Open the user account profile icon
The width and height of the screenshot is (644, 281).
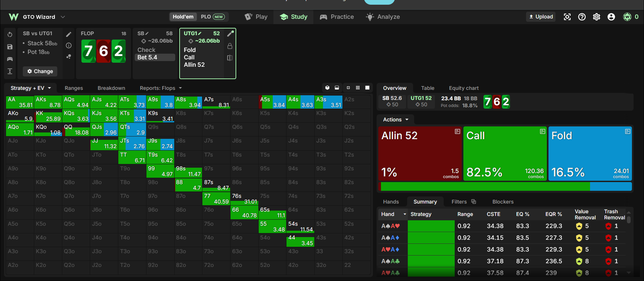pos(611,17)
